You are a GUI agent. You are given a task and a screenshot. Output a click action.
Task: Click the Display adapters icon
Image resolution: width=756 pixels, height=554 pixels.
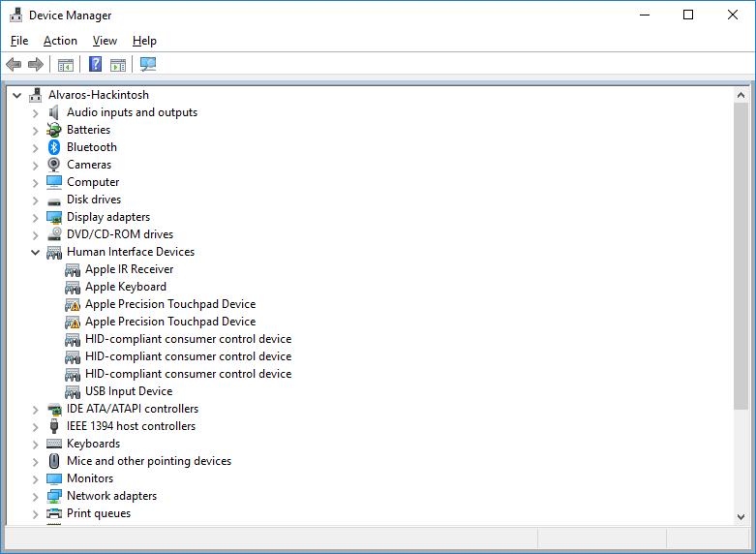tap(54, 218)
